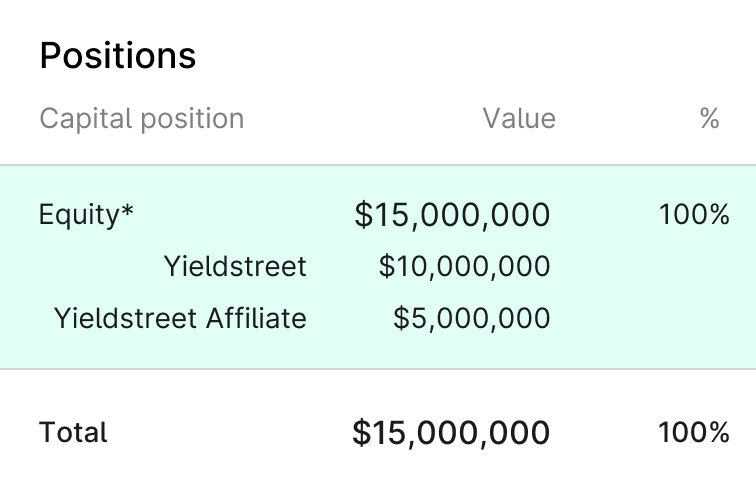Click the Yieldstreet Affiliate $5,000,000 amount
This screenshot has height=488, width=756.
472,318
